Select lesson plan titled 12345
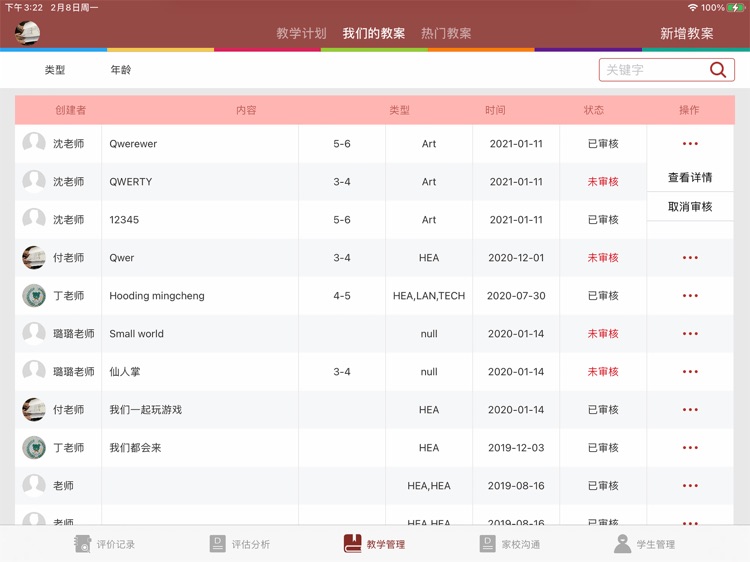 coord(124,220)
